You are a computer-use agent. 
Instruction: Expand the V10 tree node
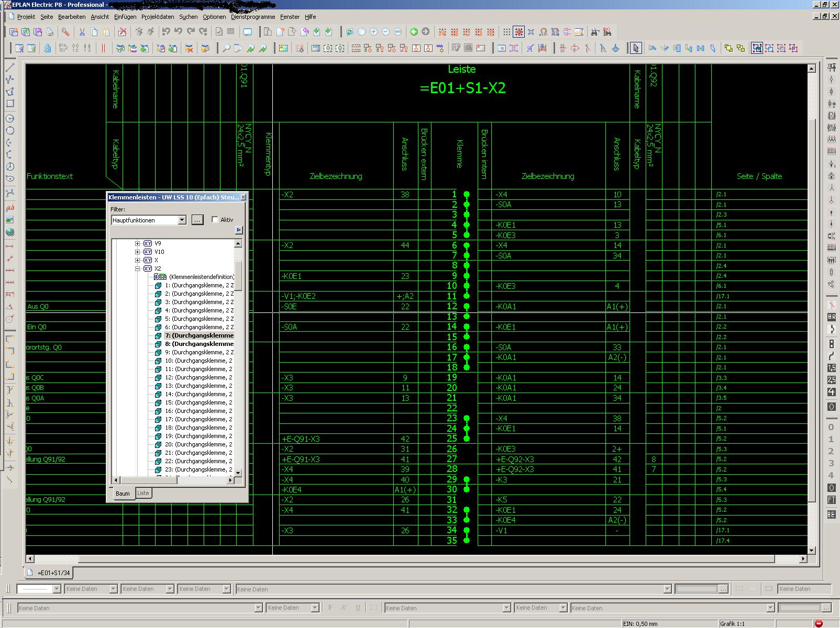pyautogui.click(x=138, y=252)
